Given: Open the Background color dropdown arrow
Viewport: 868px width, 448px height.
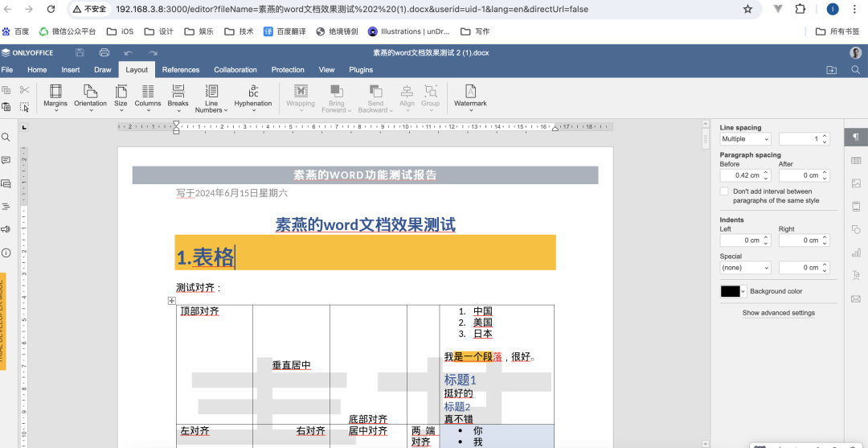Looking at the screenshot, I should pyautogui.click(x=743, y=291).
